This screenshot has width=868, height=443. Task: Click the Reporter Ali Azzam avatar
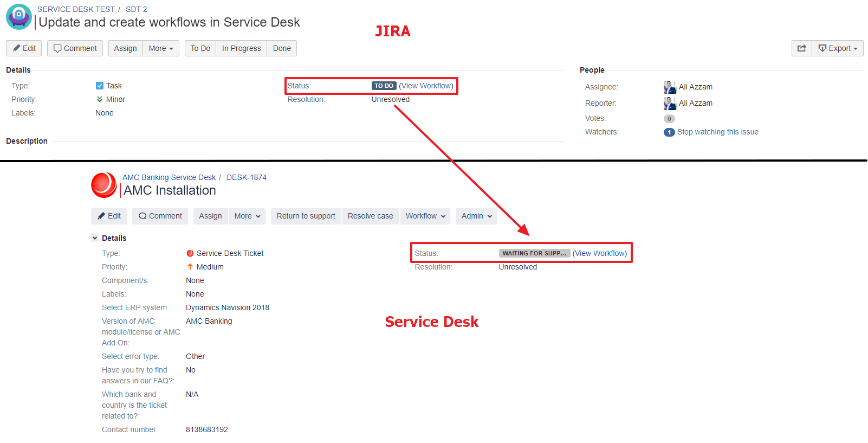[x=670, y=103]
